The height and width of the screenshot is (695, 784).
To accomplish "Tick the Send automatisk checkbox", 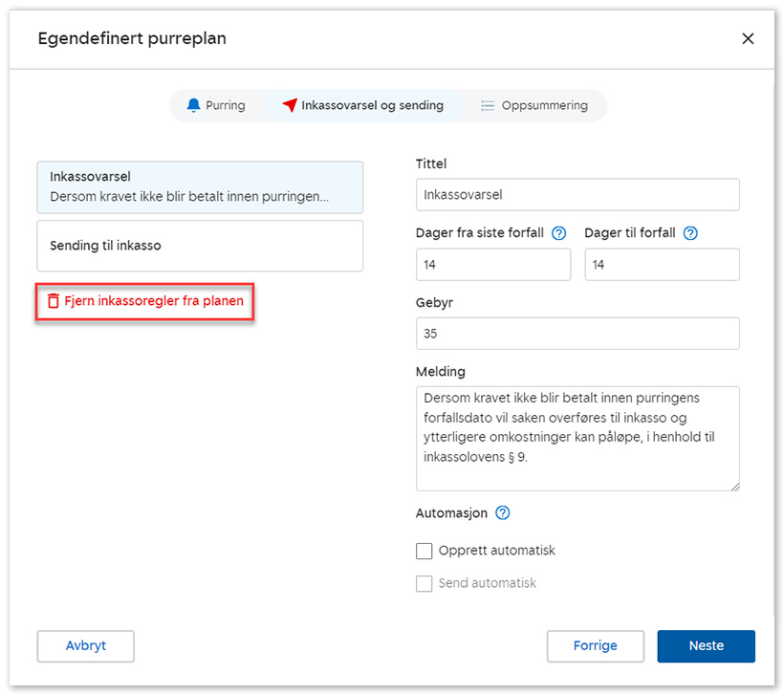I will [x=425, y=583].
